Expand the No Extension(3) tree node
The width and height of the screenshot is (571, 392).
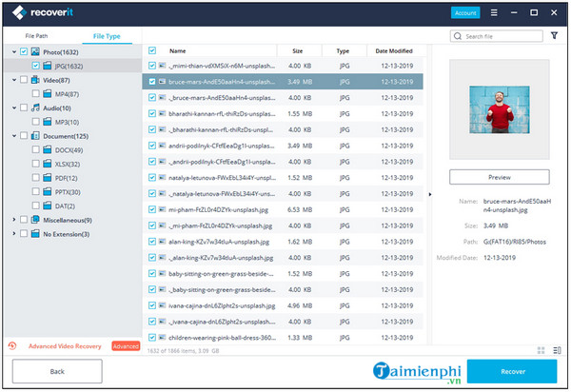(12, 234)
